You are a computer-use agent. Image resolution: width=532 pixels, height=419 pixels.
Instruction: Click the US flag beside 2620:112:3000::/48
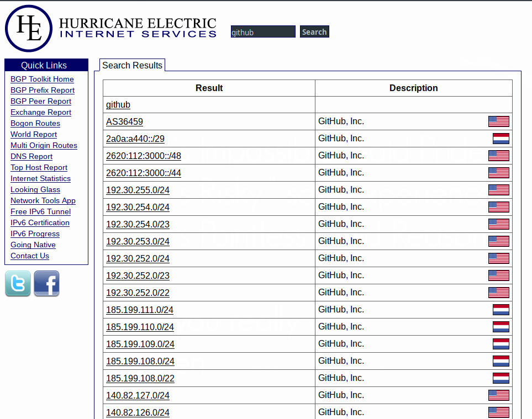499,156
